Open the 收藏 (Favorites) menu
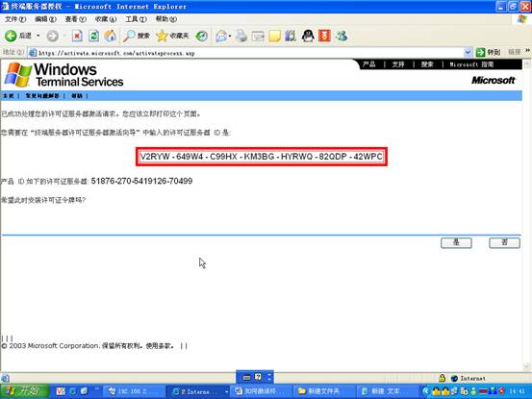532x399 pixels. 106,19
